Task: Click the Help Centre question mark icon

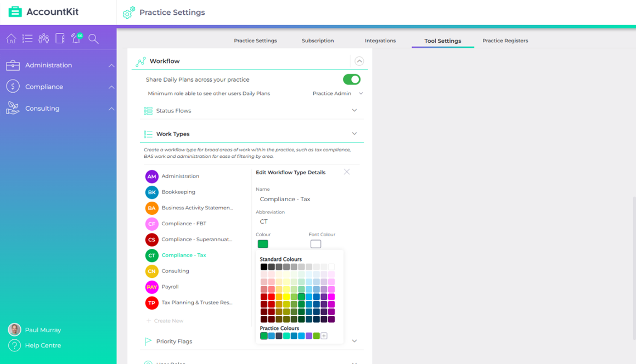Action: coord(15,345)
